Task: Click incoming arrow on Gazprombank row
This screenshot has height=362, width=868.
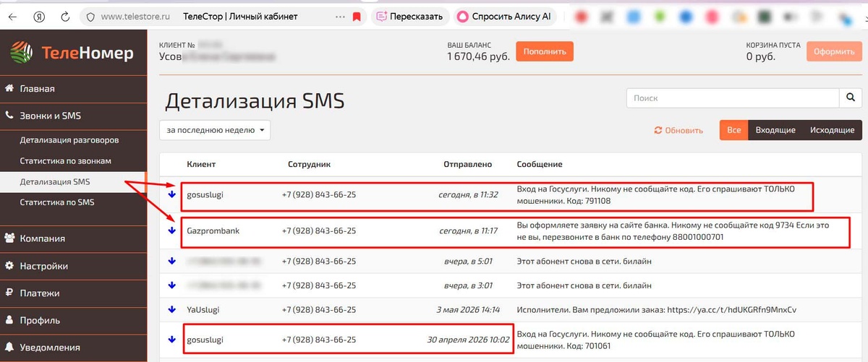Action: [171, 230]
